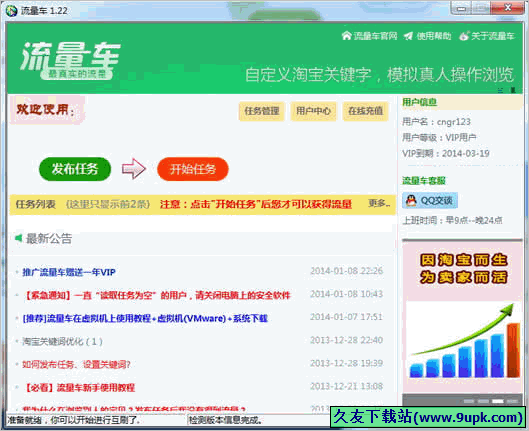Open the 紧急通知 读取任务为空 announcement
Screen dimensions: 529x431
pos(157,295)
